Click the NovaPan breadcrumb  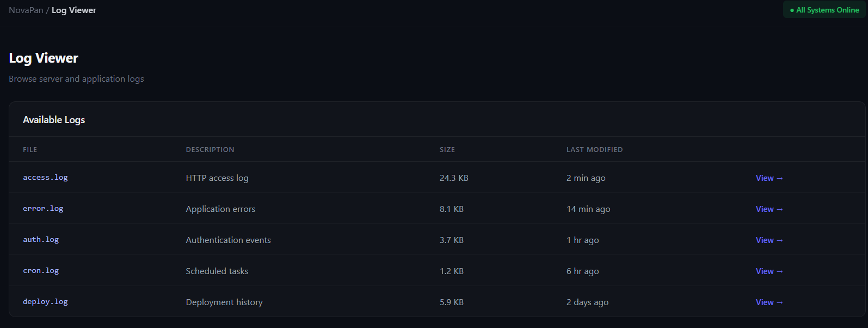[26, 10]
